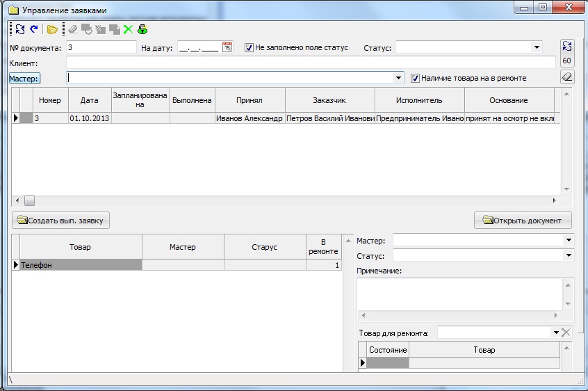The image size is (588, 391).
Task: Toggle the 'Не заполнено поле статус' checkbox
Action: (x=249, y=47)
